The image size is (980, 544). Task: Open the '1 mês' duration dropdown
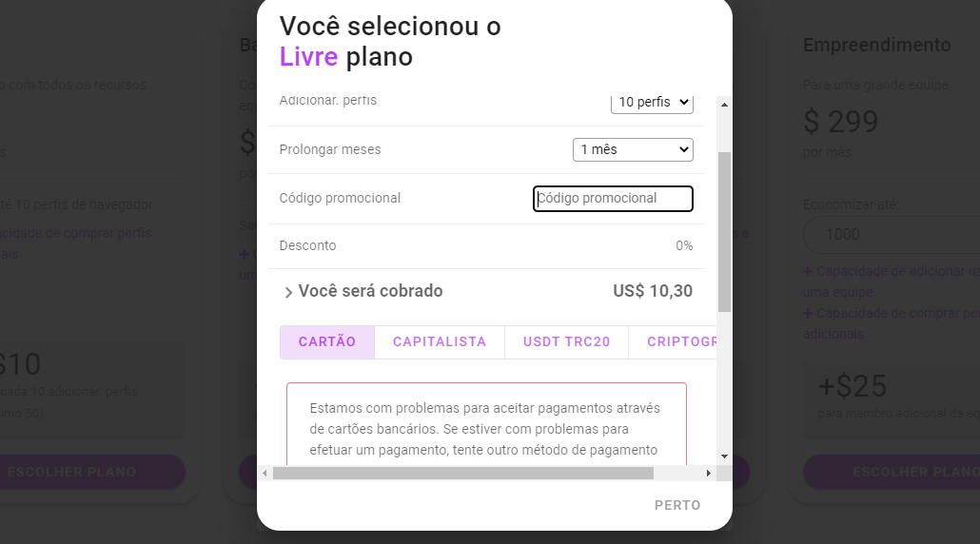[633, 150]
